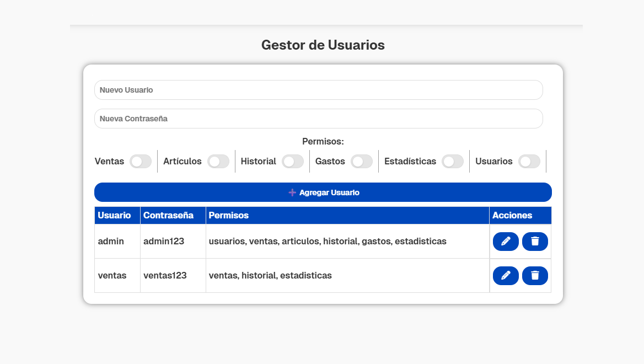
Task: Click the trash delete icon for ventas
Action: (535, 275)
